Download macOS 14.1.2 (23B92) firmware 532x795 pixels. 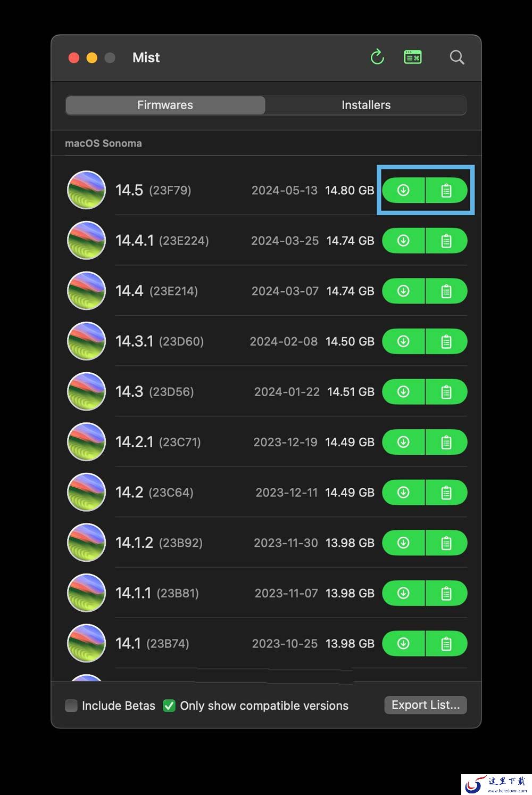coord(403,543)
